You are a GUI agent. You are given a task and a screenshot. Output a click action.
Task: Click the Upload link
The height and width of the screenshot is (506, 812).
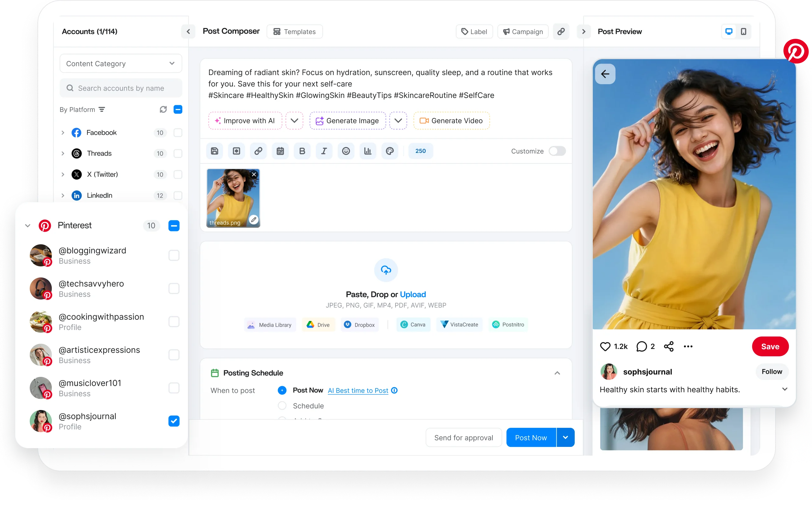click(413, 295)
